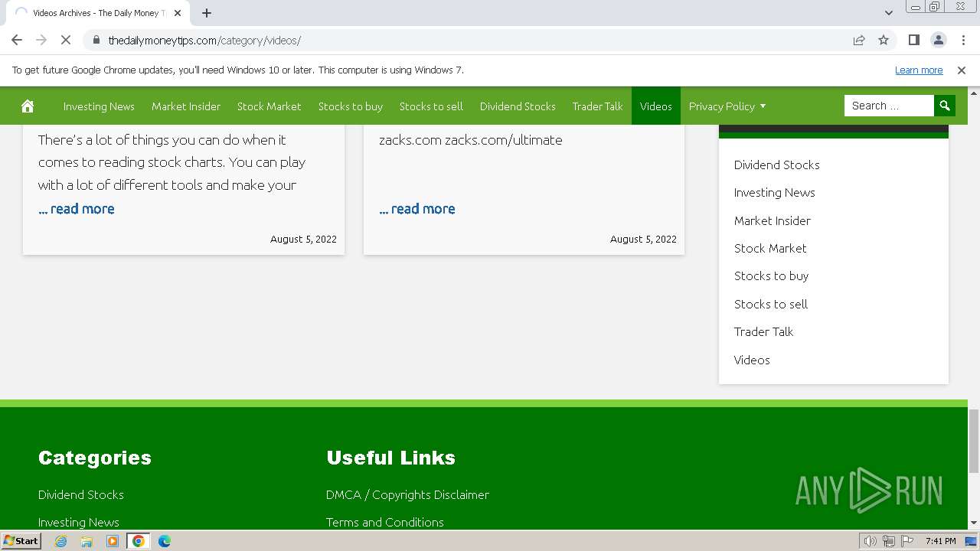Open Dividend Stocks nav item
The image size is (980, 551).
[518, 106]
